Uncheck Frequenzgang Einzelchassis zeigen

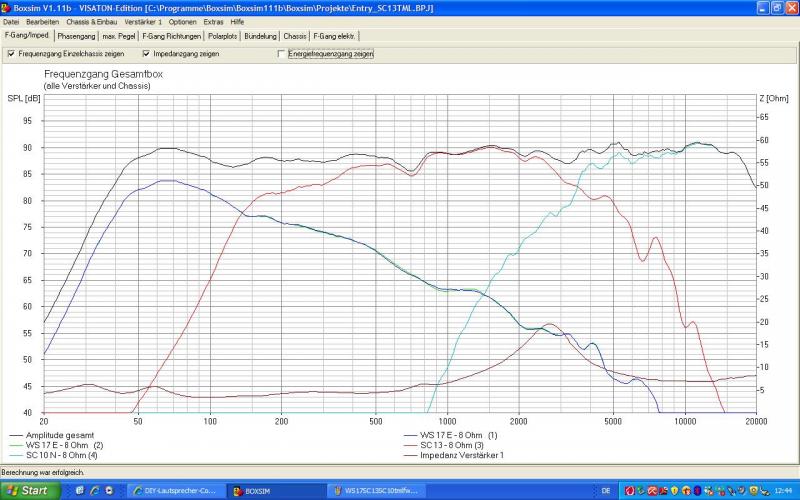pyautogui.click(x=11, y=53)
